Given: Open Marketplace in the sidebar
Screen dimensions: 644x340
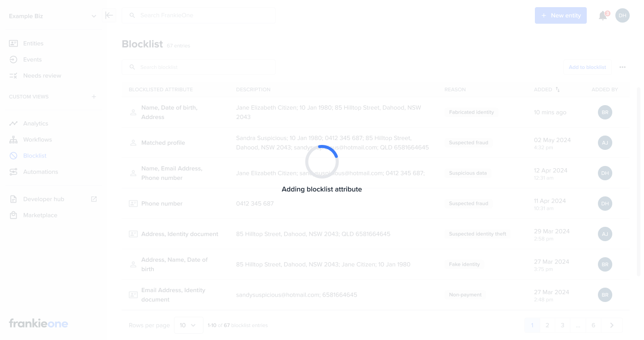Looking at the screenshot, I should [x=40, y=215].
